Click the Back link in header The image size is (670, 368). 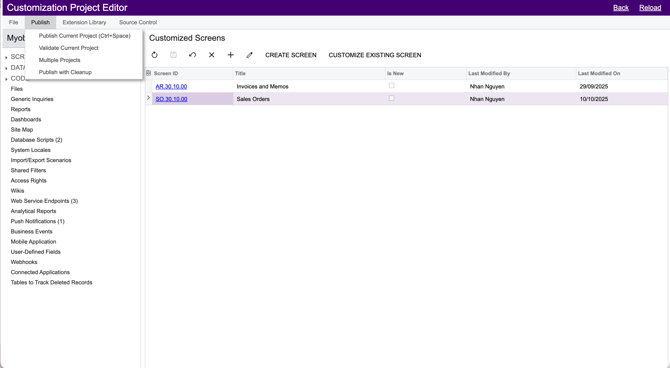620,8
